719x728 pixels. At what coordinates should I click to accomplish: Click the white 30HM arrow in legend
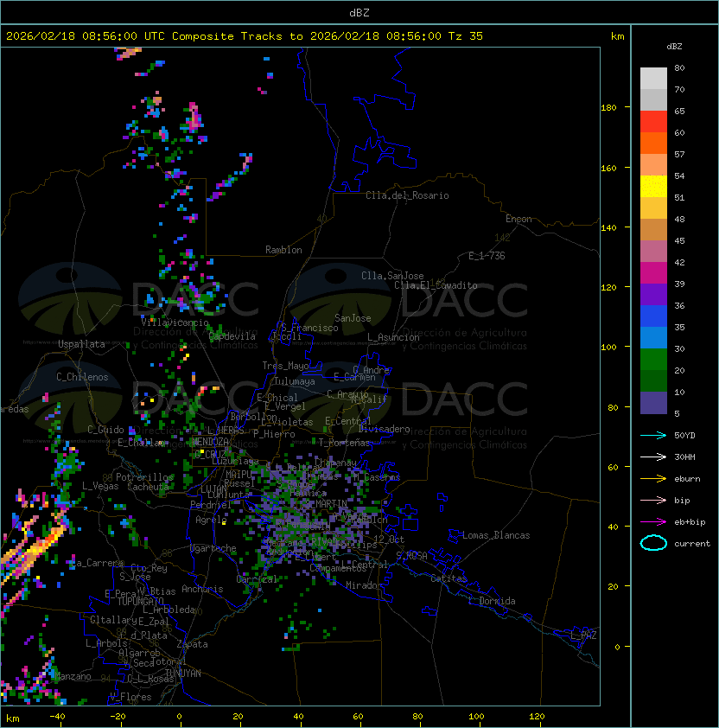pos(653,457)
